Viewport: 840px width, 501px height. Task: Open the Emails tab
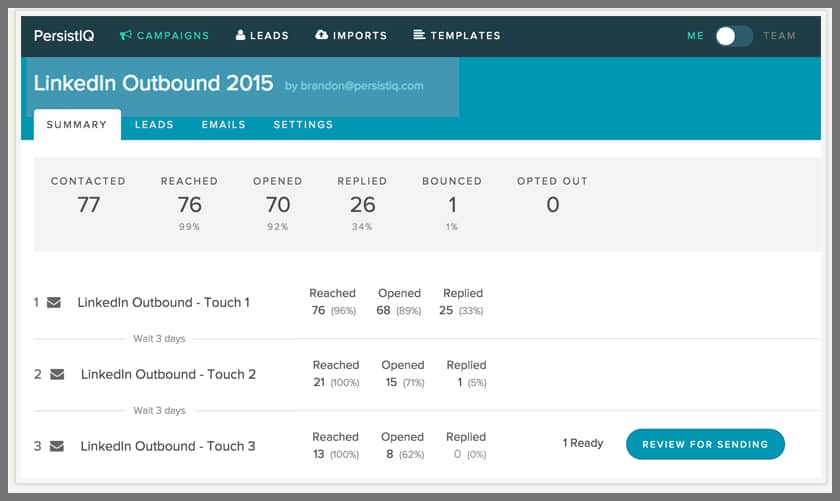pyautogui.click(x=223, y=125)
